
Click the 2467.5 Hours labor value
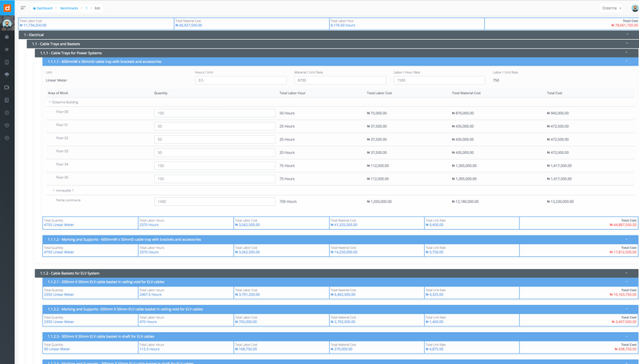[150, 295]
